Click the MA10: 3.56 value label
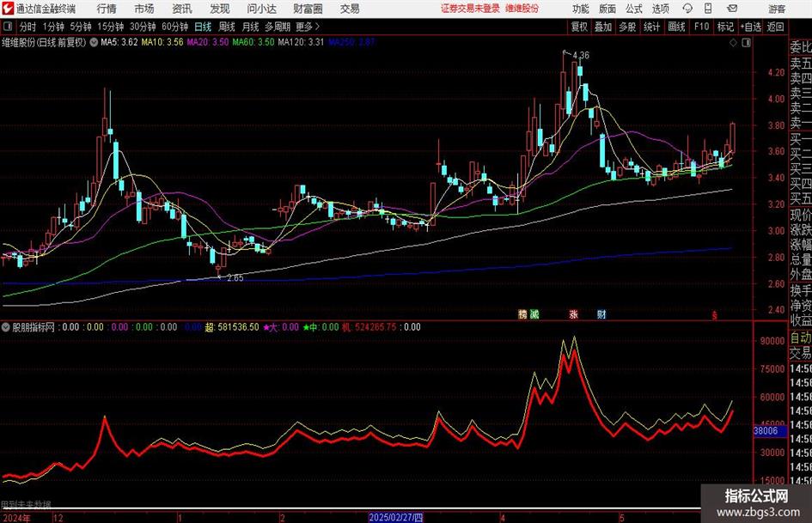This screenshot has width=812, height=523. coord(162,42)
